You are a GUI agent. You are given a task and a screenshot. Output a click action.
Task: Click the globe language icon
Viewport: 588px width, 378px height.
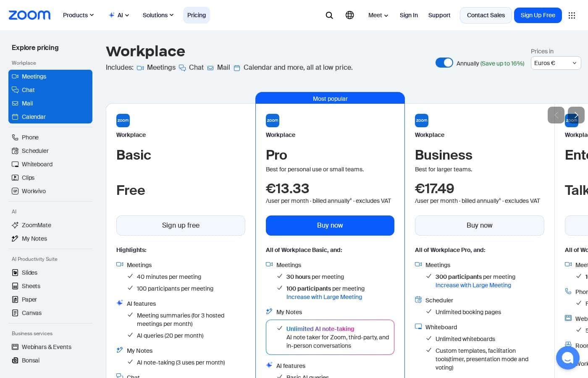coord(349,15)
